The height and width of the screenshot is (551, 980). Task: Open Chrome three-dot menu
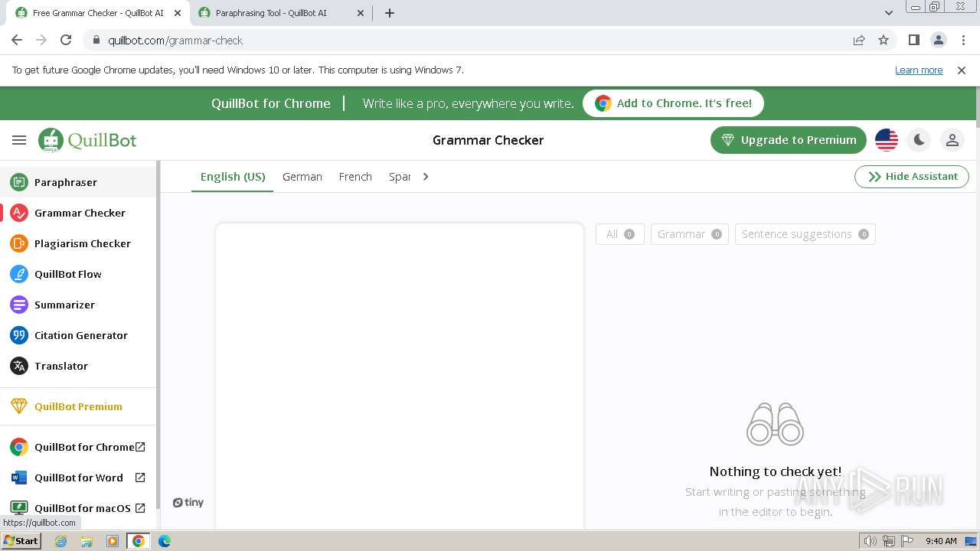tap(962, 41)
